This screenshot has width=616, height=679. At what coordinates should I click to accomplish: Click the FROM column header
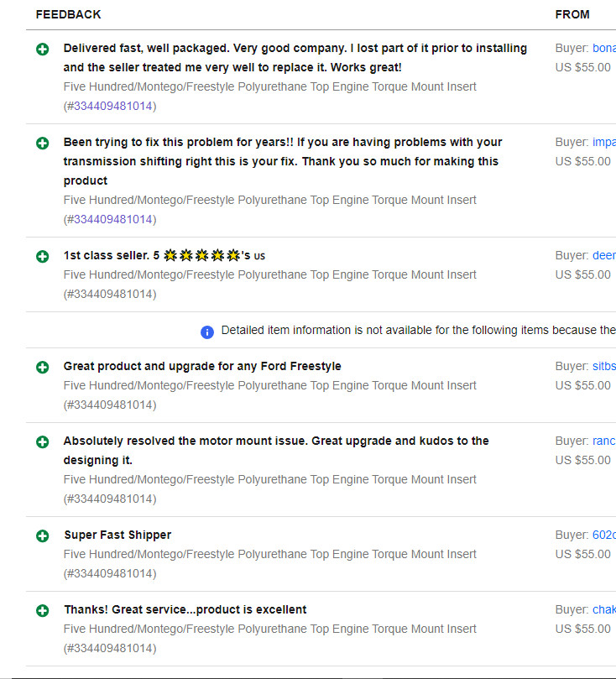[572, 15]
